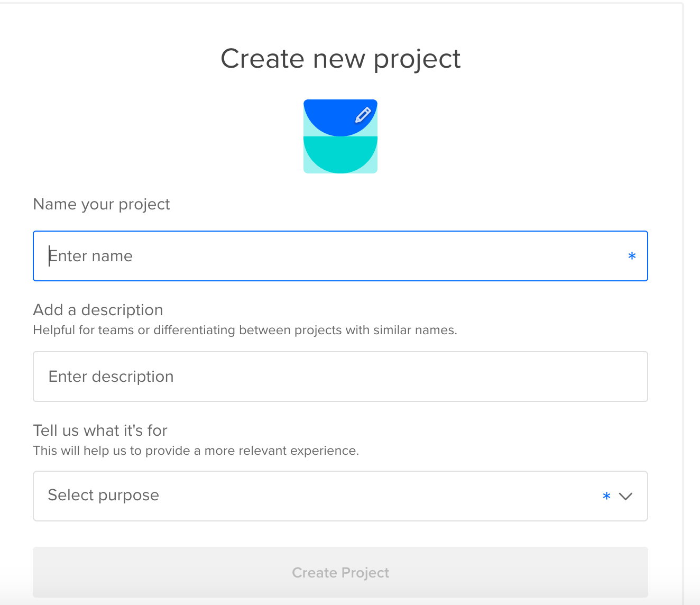Click the pencil edit icon on project avatar
The image size is (700, 605).
click(363, 115)
